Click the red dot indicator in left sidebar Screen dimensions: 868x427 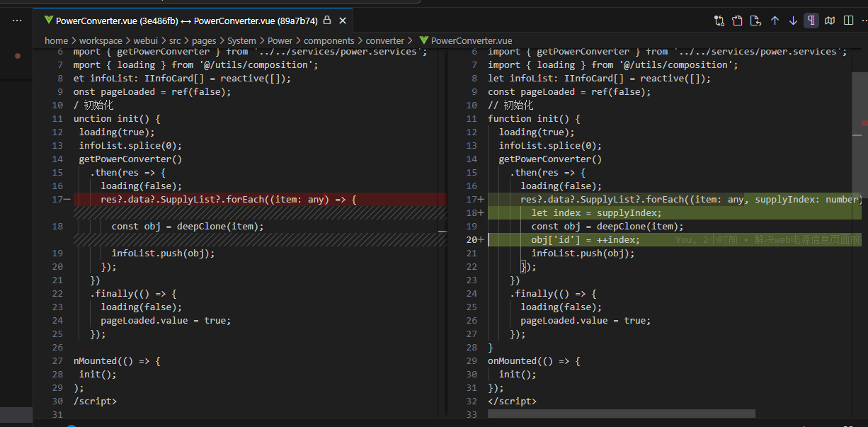pyautogui.click(x=18, y=55)
